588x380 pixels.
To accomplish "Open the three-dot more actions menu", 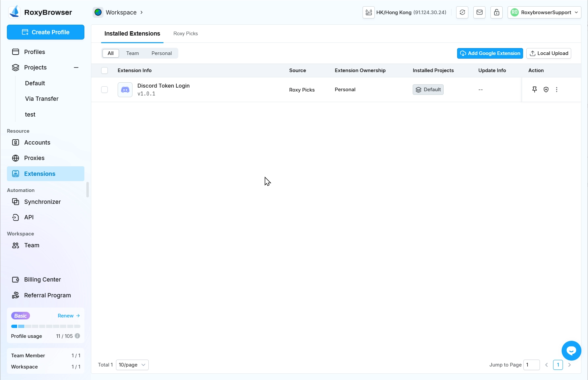I will 557,90.
